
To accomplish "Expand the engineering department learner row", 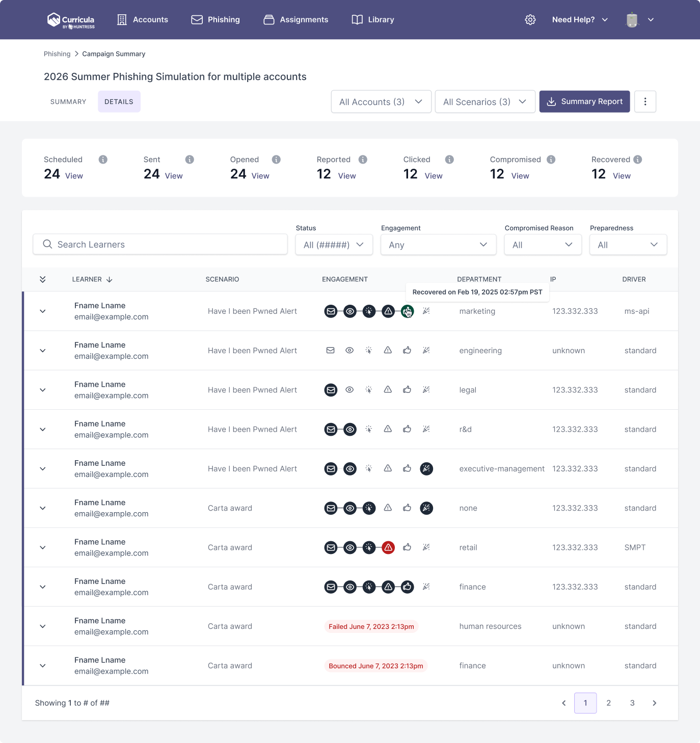I will pyautogui.click(x=43, y=351).
